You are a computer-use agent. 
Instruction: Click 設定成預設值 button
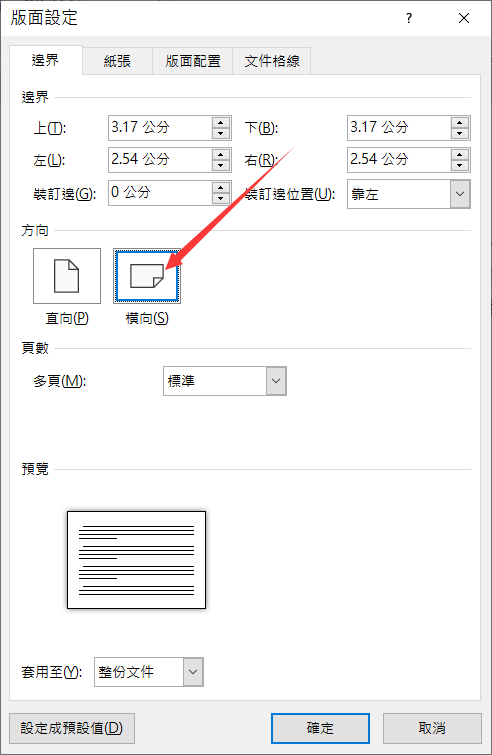pos(72,728)
